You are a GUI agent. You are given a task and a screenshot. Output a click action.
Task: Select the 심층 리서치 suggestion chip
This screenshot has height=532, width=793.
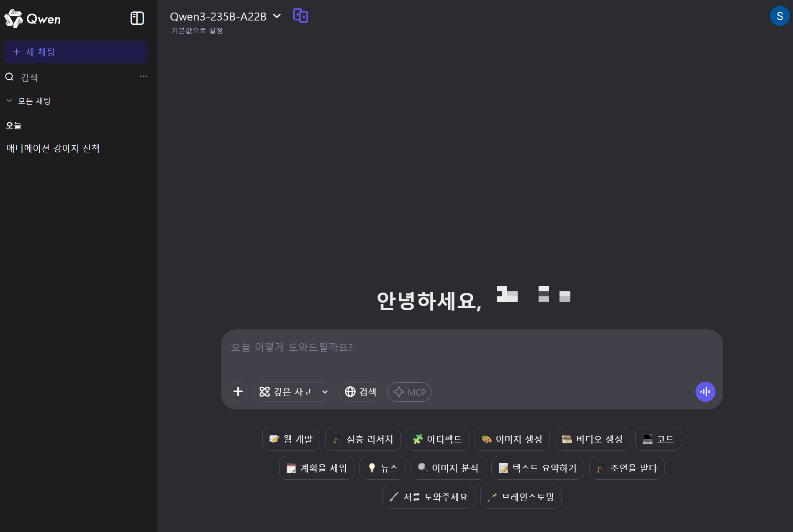363,439
